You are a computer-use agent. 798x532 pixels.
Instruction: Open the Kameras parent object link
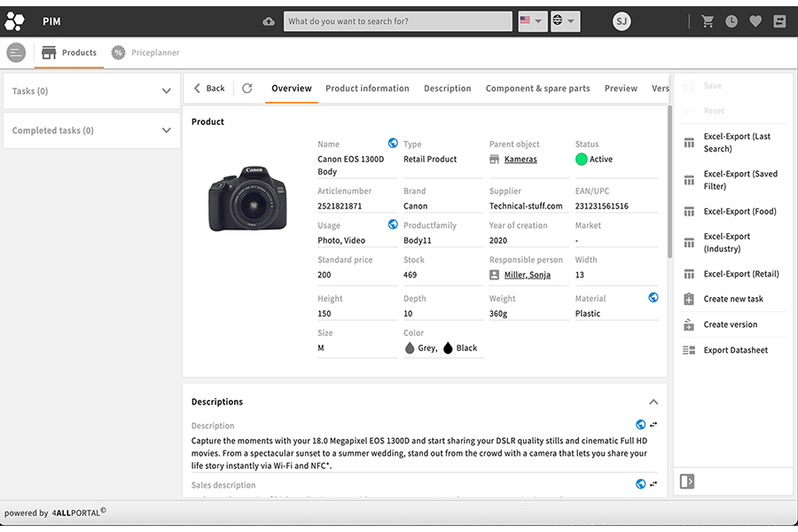click(520, 160)
